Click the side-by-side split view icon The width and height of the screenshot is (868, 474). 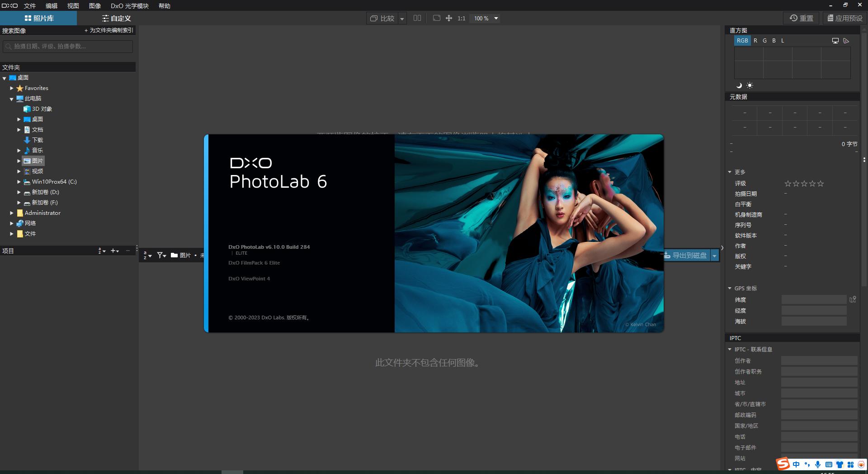tap(417, 18)
